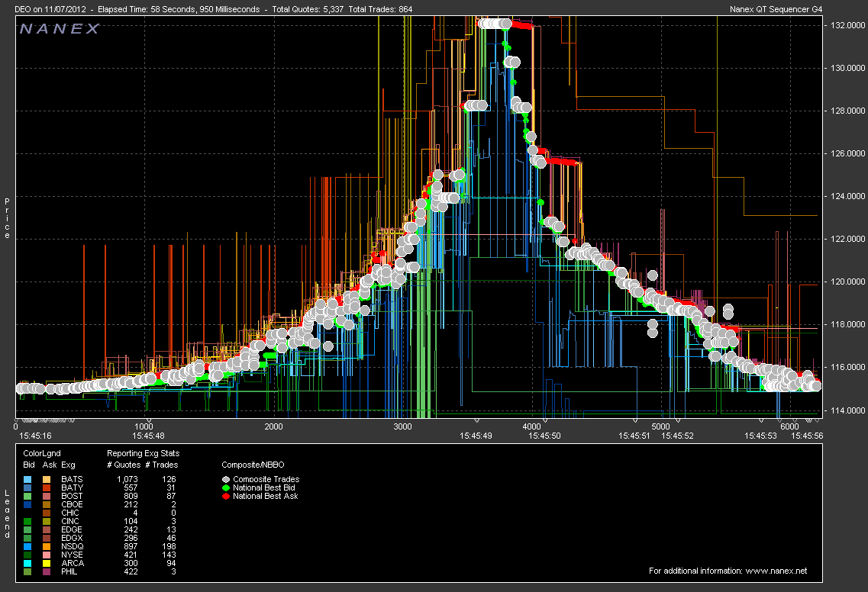Click the 15:45:49 time axis marker

point(477,436)
